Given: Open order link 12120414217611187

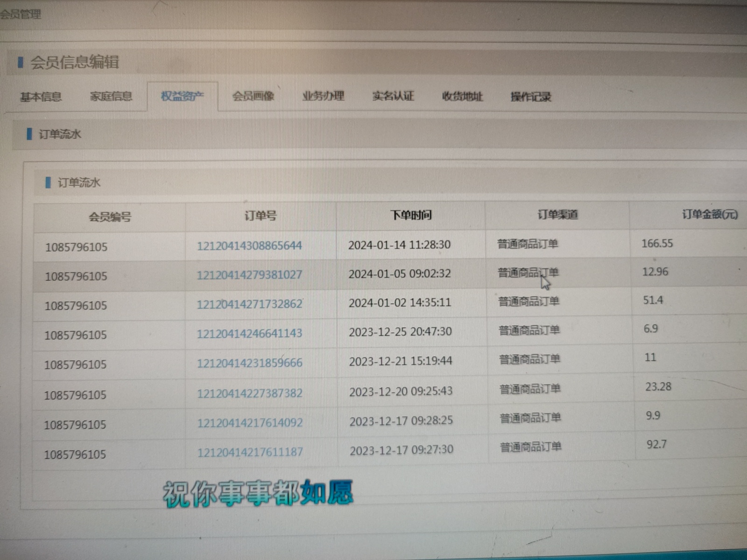Looking at the screenshot, I should coord(250,452).
